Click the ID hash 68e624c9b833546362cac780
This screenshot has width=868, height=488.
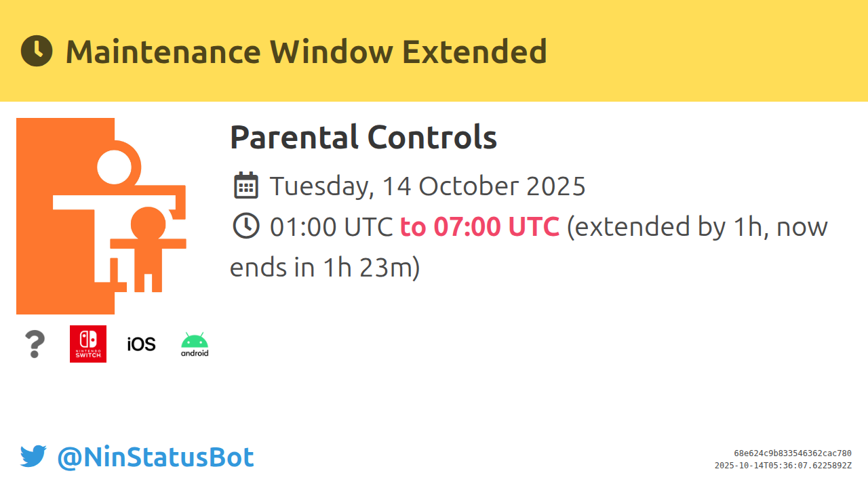[x=792, y=453]
